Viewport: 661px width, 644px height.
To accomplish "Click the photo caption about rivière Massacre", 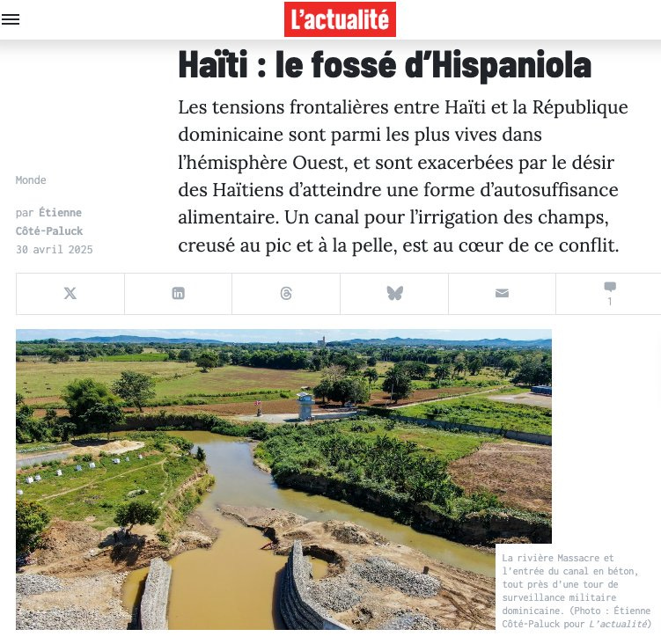I will [576, 590].
